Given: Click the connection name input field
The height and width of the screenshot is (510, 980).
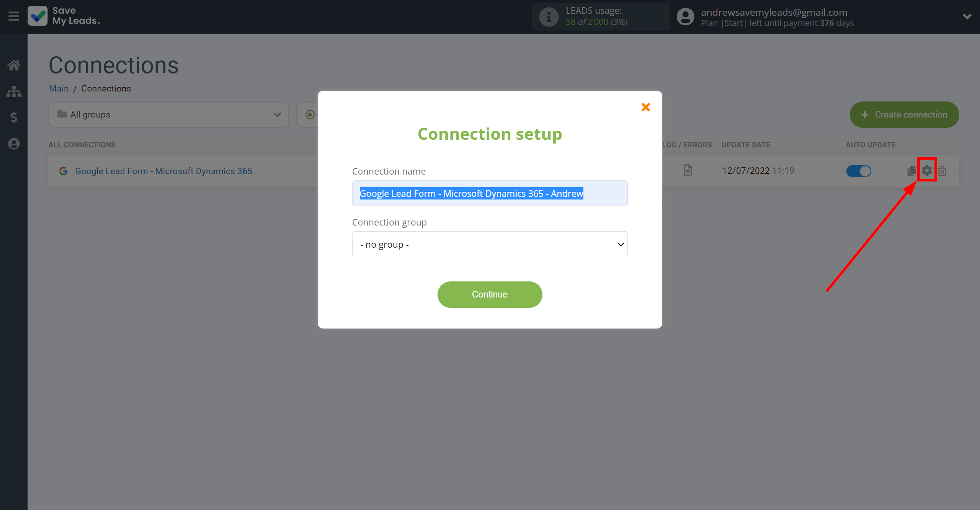Looking at the screenshot, I should click(x=489, y=193).
